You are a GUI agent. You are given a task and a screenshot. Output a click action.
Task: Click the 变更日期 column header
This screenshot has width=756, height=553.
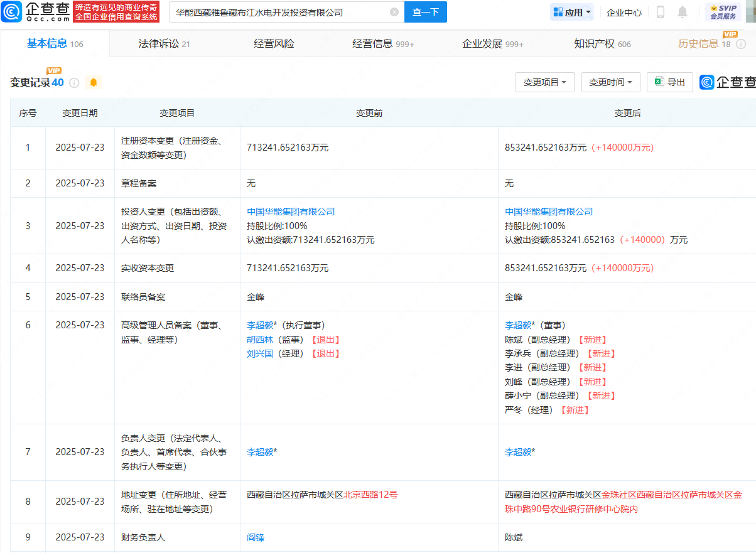(x=80, y=113)
